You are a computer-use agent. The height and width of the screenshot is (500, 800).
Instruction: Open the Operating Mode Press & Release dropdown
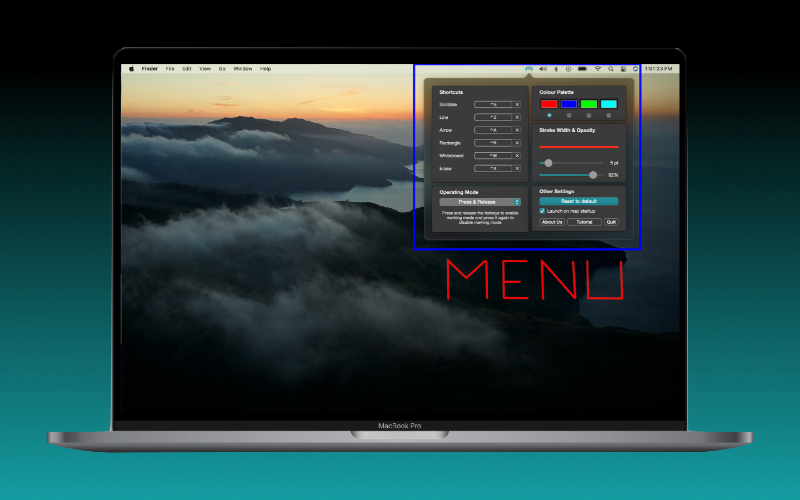480,202
